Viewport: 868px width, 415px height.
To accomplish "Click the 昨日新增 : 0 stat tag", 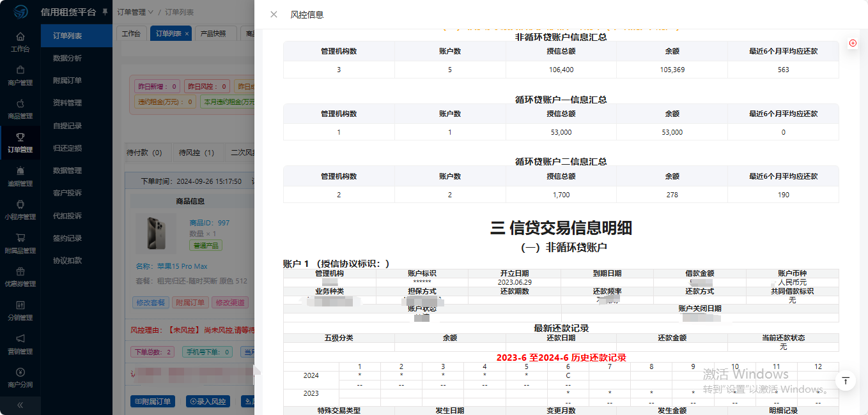I will click(x=157, y=86).
